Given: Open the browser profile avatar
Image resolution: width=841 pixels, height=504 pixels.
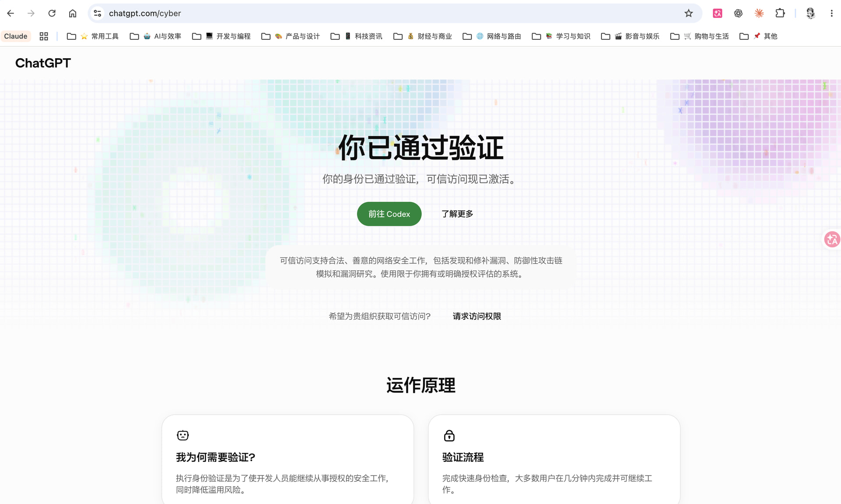Looking at the screenshot, I should tap(810, 14).
